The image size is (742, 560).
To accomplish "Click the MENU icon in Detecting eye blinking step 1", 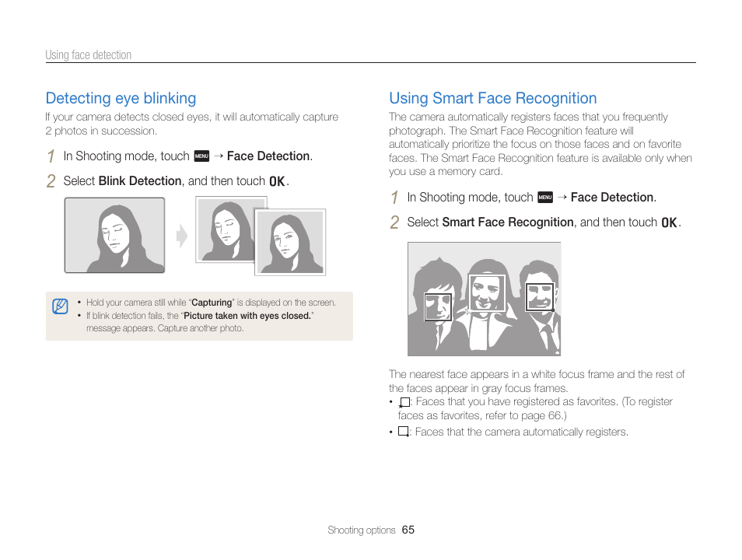I will [x=201, y=156].
